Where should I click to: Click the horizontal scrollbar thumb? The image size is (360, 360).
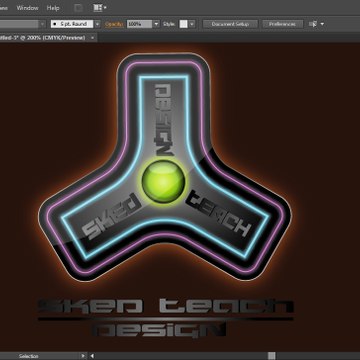(272, 356)
